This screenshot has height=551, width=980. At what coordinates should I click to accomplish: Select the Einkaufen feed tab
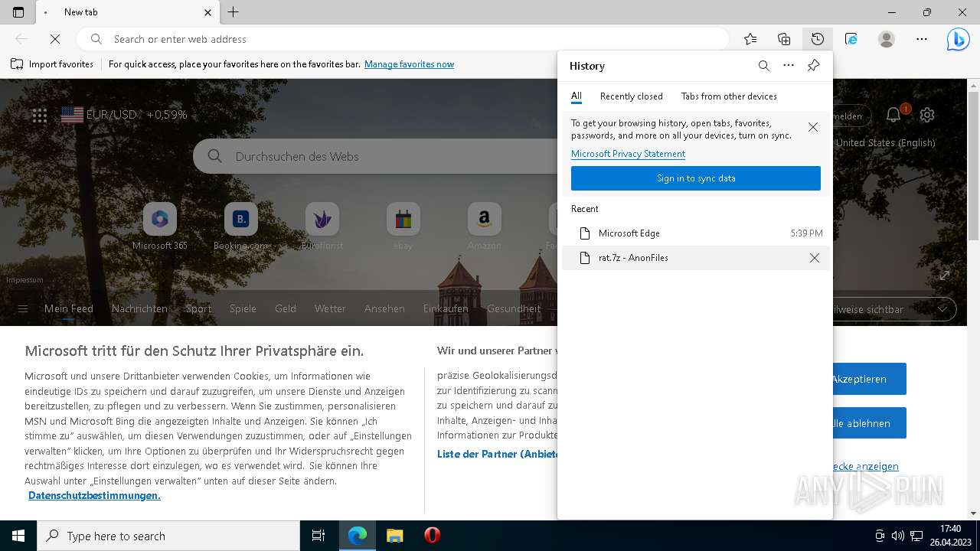[x=446, y=309]
